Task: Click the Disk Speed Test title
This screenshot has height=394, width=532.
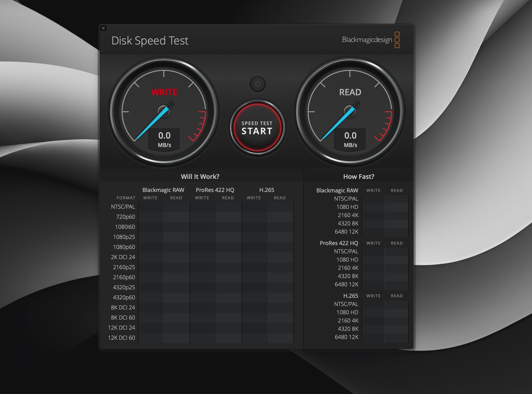Action: 150,41
